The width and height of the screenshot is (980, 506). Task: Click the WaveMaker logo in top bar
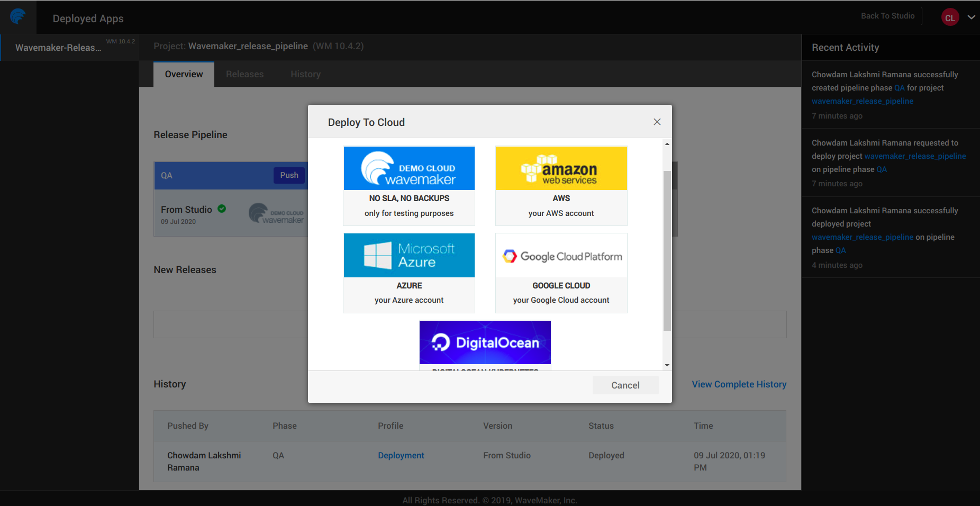17,16
